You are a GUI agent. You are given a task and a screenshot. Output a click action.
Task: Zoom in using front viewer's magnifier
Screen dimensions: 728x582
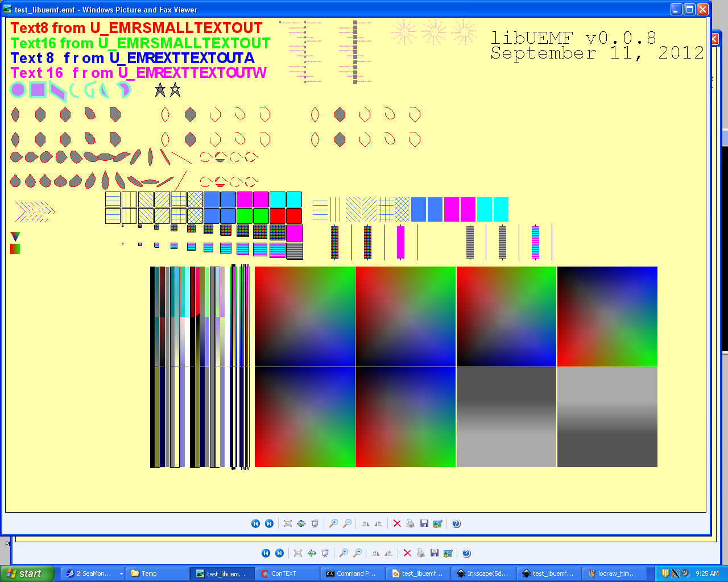pyautogui.click(x=334, y=523)
